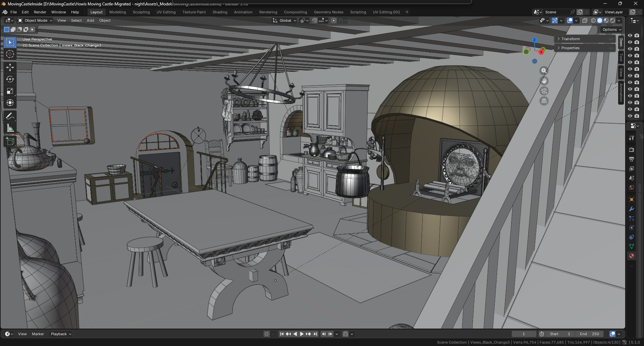Switch to the Shading workspace tab
Viewport: 644px width, 346px height.
coord(220,12)
